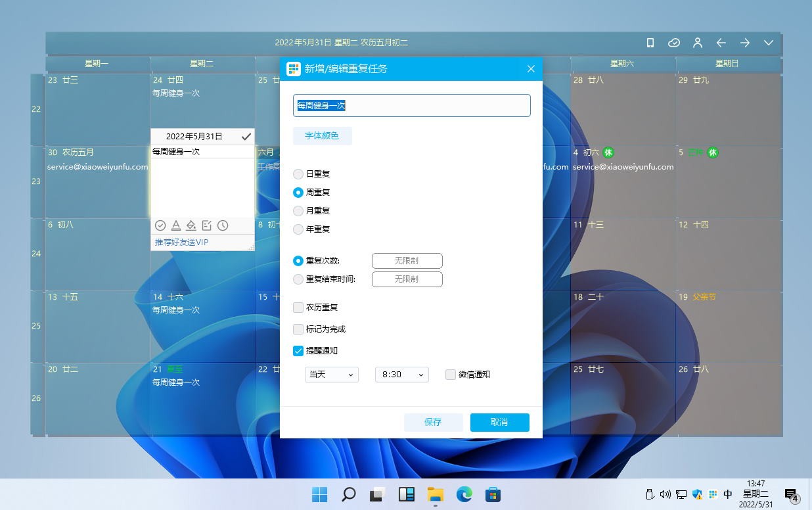Open the cloud sync icon in the title bar
Screen dimensions: 812x510
674,43
